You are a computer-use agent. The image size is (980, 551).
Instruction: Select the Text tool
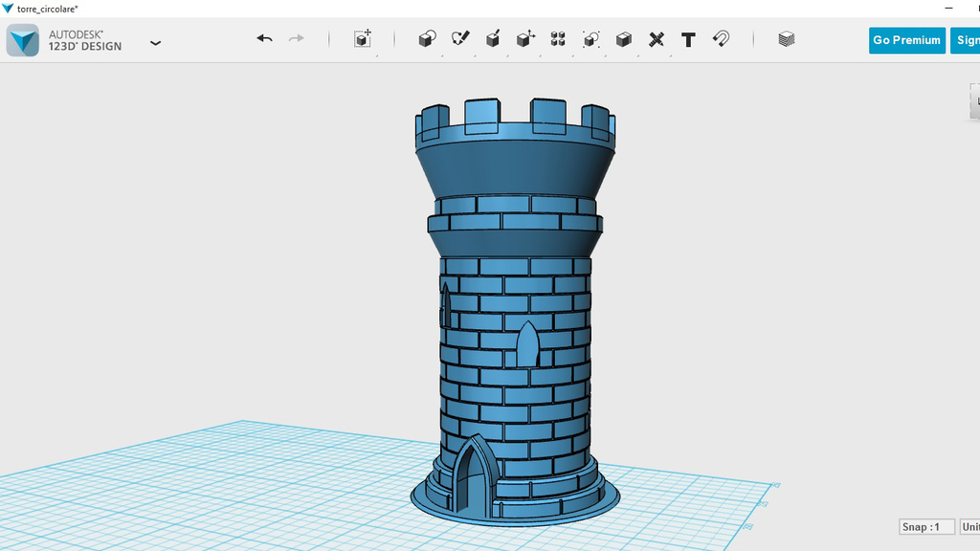[688, 39]
